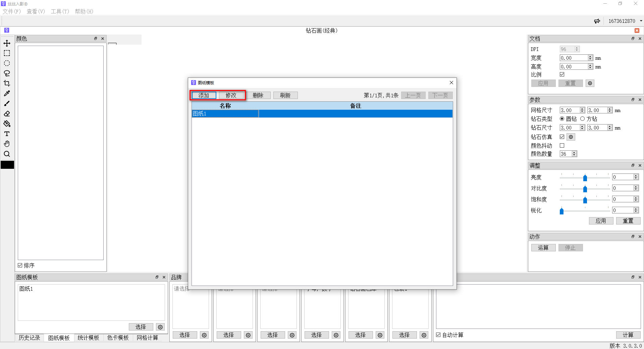
Task: Open the account 1673612870 dropdown
Action: click(x=641, y=21)
